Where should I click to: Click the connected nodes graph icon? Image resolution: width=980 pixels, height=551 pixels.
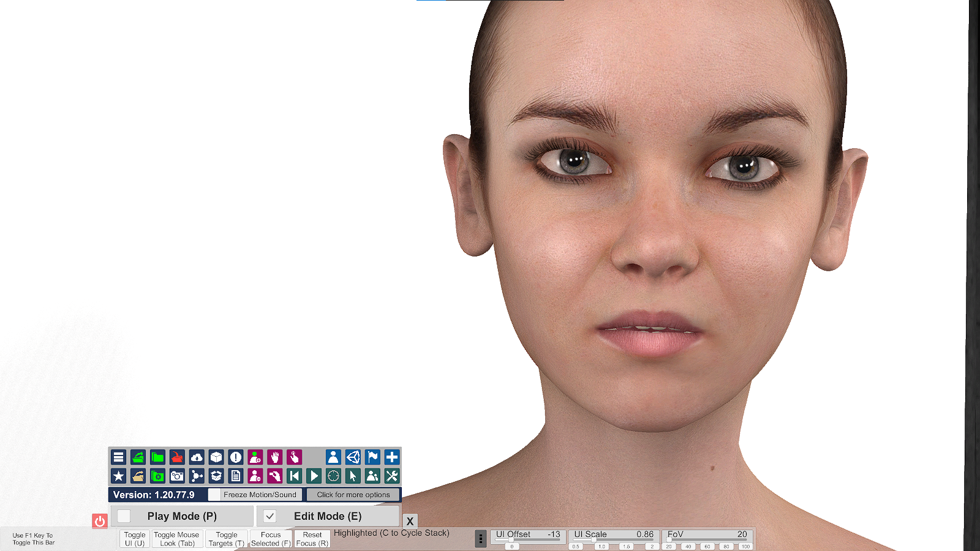(197, 476)
